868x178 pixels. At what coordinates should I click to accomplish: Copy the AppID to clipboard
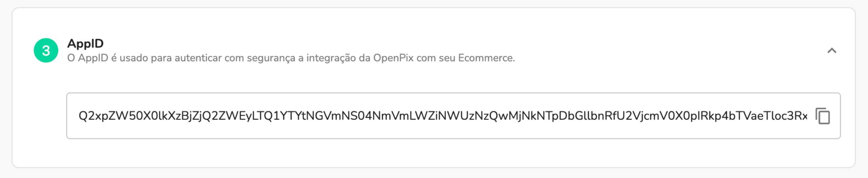[x=823, y=116]
